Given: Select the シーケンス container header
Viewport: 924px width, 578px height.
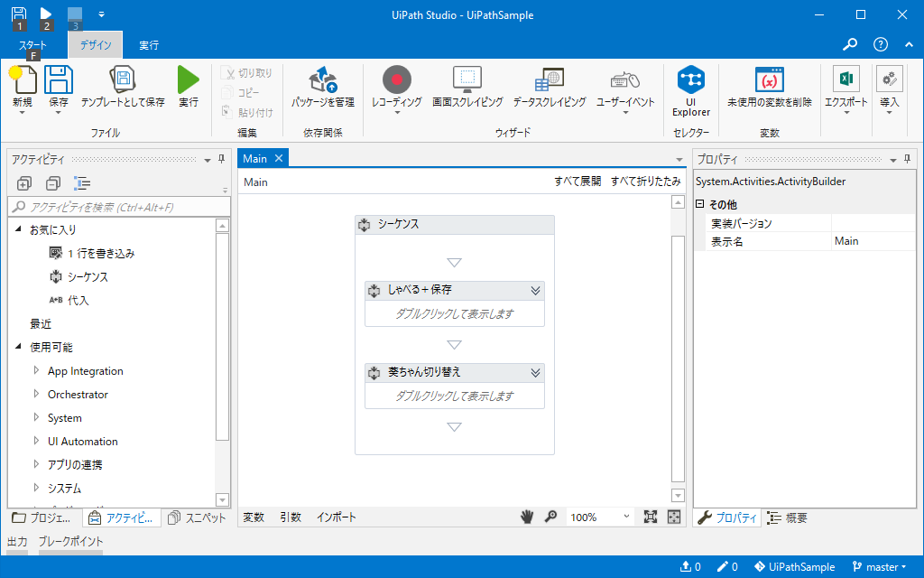Looking at the screenshot, I should [455, 224].
